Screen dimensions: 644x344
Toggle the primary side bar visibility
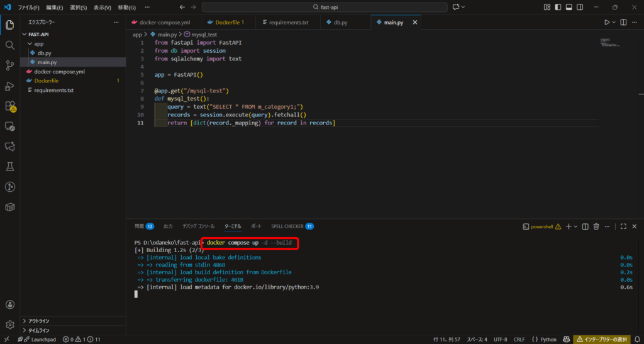pyautogui.click(x=559, y=7)
